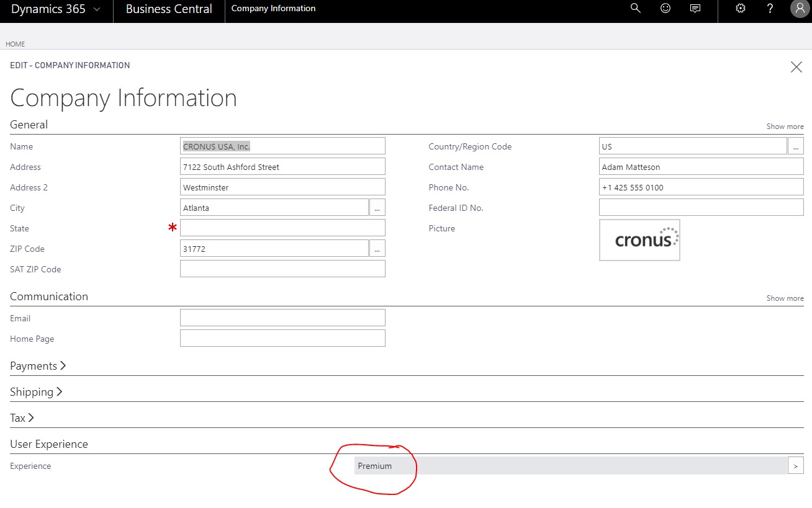Click the City field Atlanta
812x508 pixels.
click(274, 208)
